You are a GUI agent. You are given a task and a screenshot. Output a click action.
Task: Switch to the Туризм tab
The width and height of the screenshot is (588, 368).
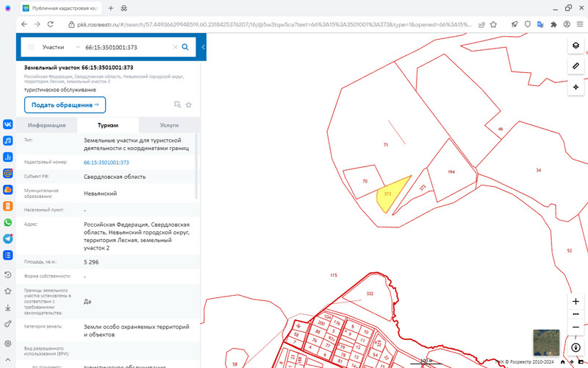[x=108, y=125]
